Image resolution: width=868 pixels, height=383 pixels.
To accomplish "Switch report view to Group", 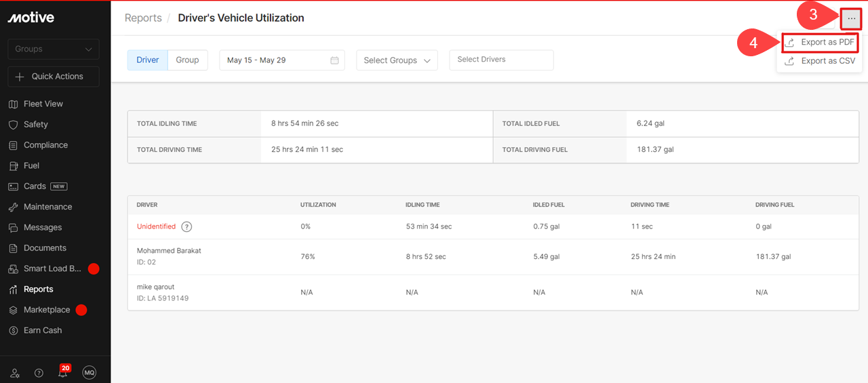I will pyautogui.click(x=187, y=60).
